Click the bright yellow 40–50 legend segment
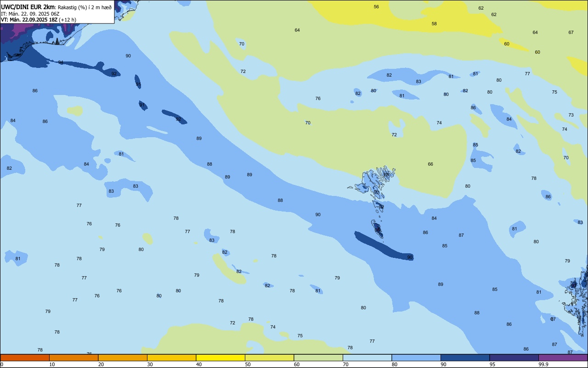This screenshot has width=588, height=368. coord(220,357)
